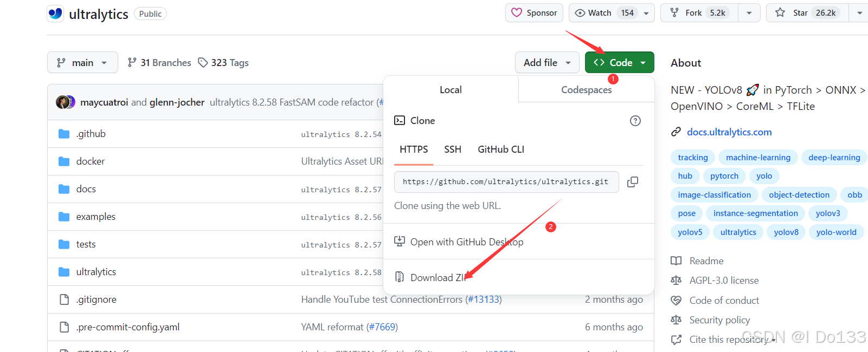Click the Cite this repository icon
Image resolution: width=868 pixels, height=352 pixels.
tap(676, 340)
